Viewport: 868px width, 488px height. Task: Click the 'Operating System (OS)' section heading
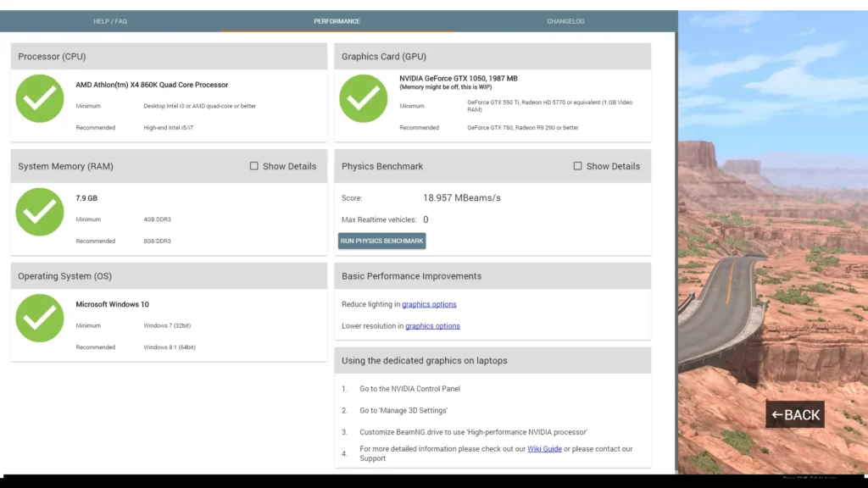pos(64,276)
